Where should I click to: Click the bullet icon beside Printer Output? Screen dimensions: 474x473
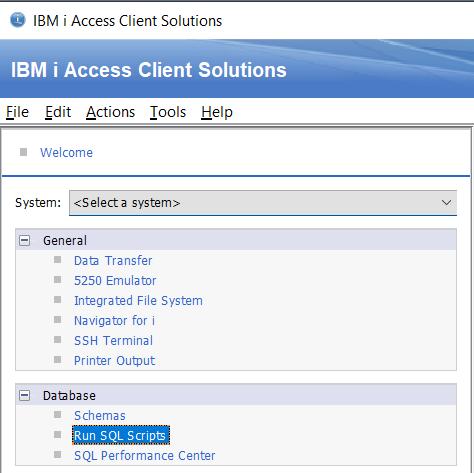[57, 359]
